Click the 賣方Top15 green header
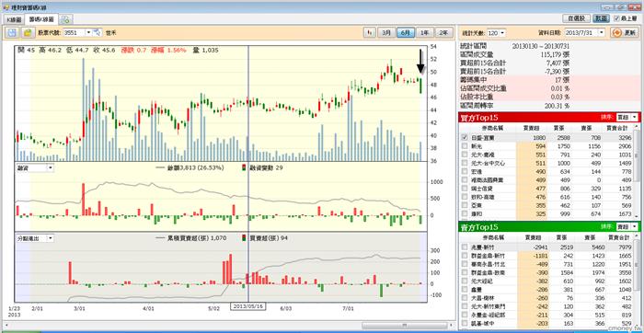 click(x=549, y=226)
